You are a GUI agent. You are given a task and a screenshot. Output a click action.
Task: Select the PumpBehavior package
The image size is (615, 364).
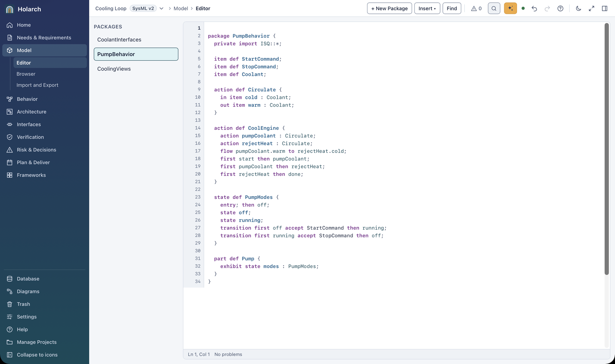(x=136, y=54)
